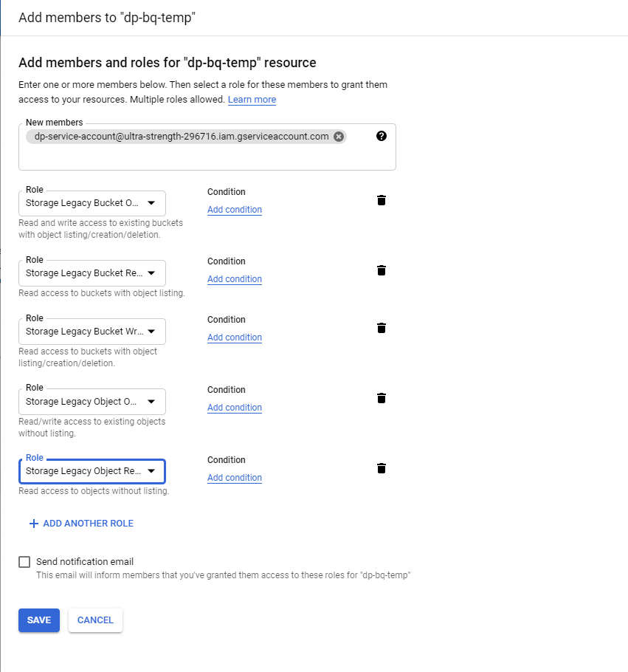
Task: Delete the Storage Legacy Bucket Reader role
Action: click(x=382, y=270)
